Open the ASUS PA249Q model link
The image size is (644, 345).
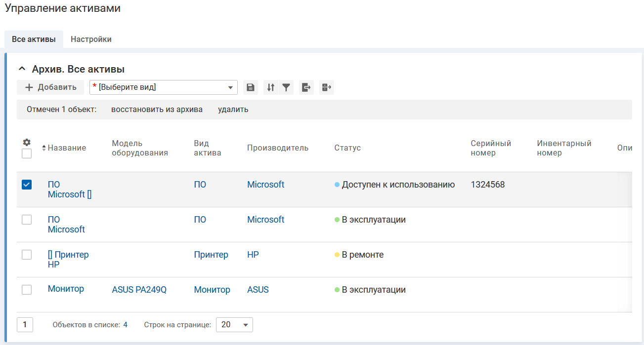[x=139, y=290]
